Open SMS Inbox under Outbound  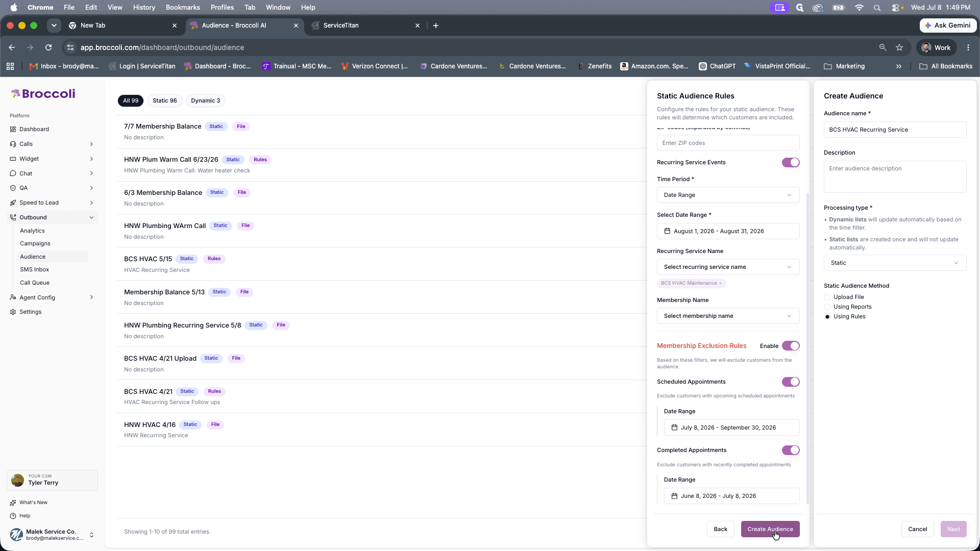[35, 269]
